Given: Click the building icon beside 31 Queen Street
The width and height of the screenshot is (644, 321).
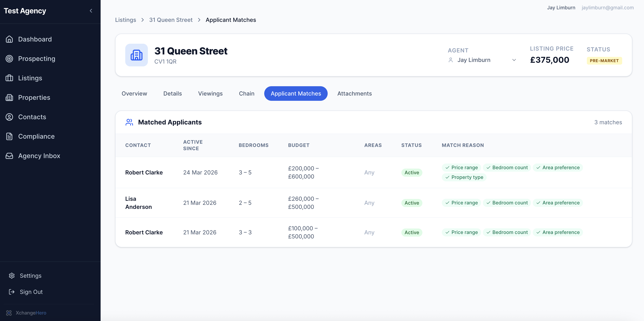Looking at the screenshot, I should tap(137, 55).
